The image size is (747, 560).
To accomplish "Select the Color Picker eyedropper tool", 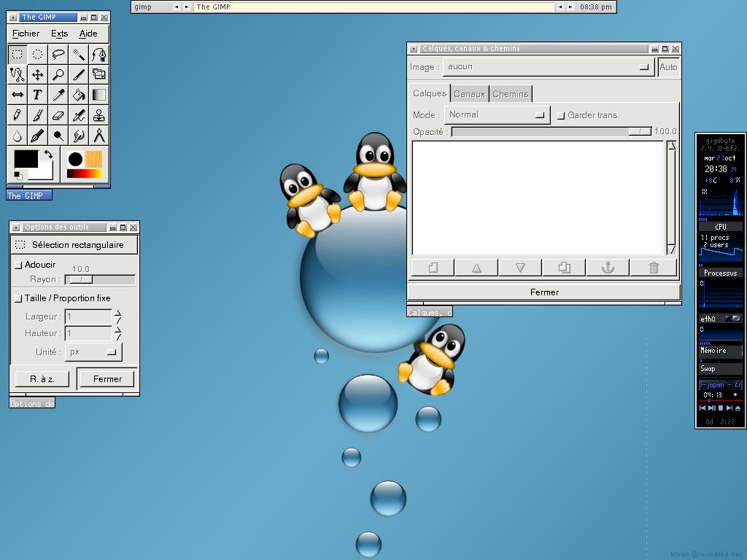I will point(58,95).
